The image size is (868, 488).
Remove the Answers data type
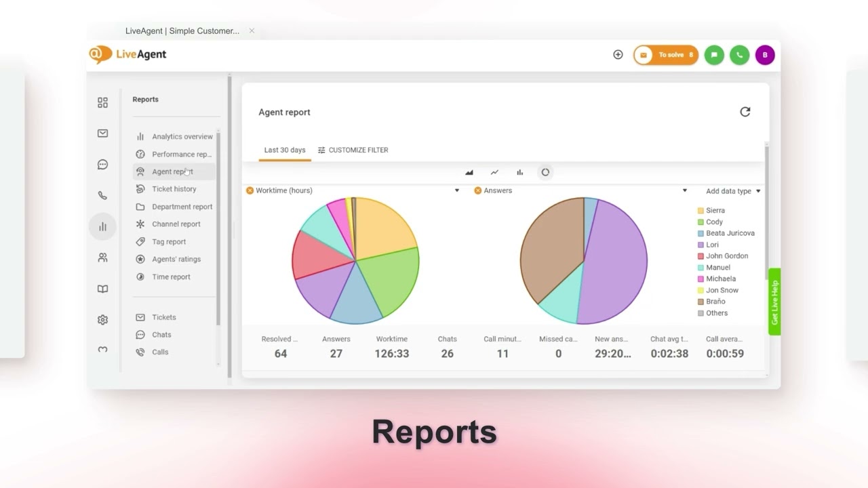478,190
